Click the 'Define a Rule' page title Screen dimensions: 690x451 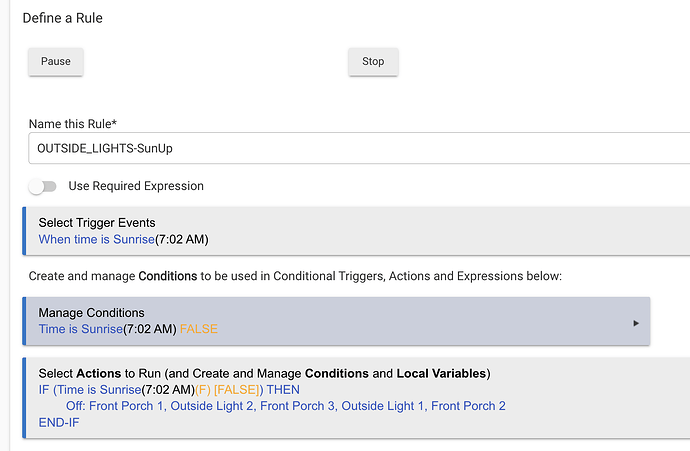[62, 18]
